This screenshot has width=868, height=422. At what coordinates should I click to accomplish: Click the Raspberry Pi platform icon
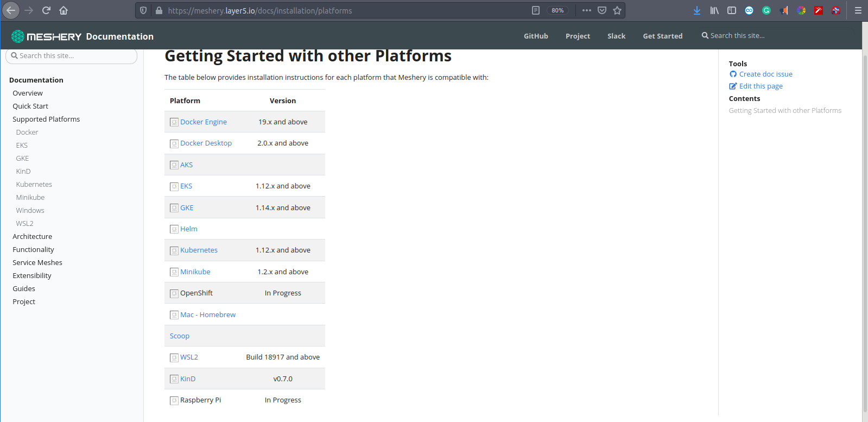tap(174, 400)
